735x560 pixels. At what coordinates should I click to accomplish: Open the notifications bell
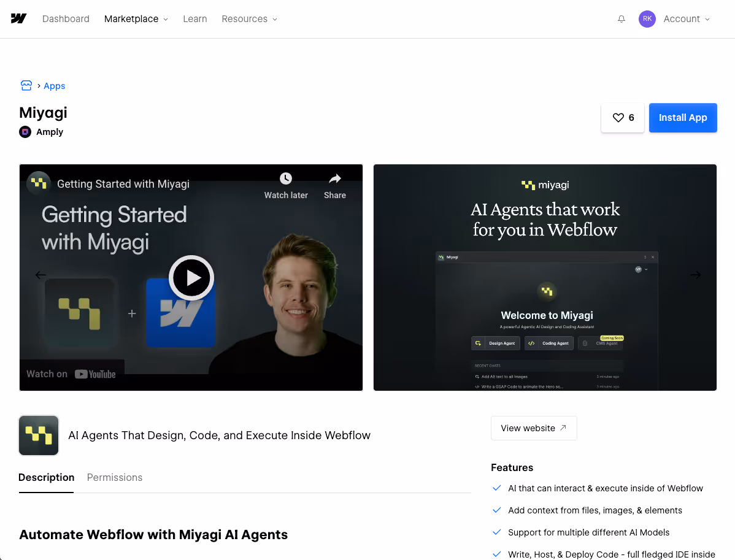click(621, 19)
